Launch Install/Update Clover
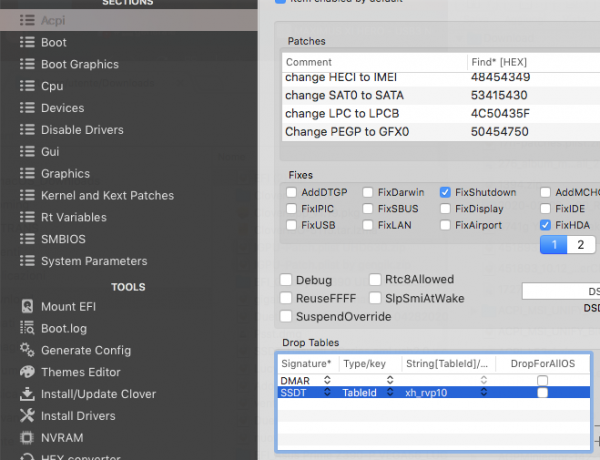The width and height of the screenshot is (600, 460). click(x=98, y=394)
